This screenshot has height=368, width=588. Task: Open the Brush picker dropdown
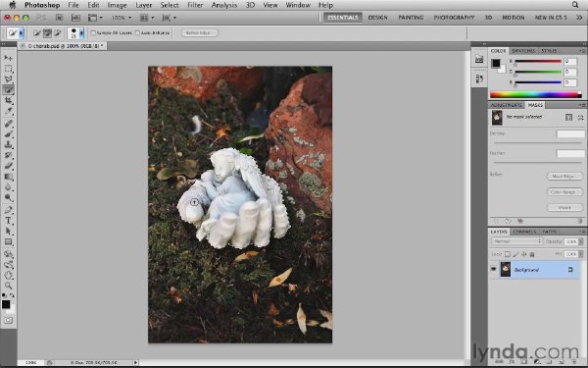(81, 33)
